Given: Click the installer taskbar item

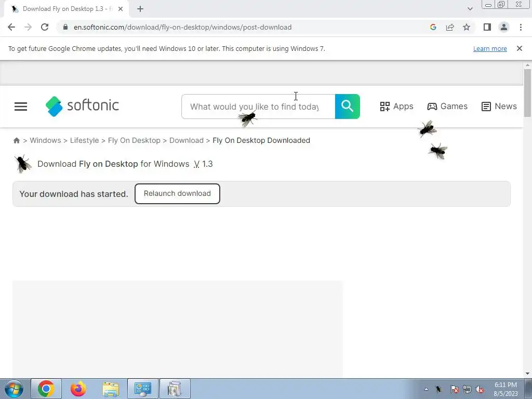Looking at the screenshot, I should click(x=175, y=389).
